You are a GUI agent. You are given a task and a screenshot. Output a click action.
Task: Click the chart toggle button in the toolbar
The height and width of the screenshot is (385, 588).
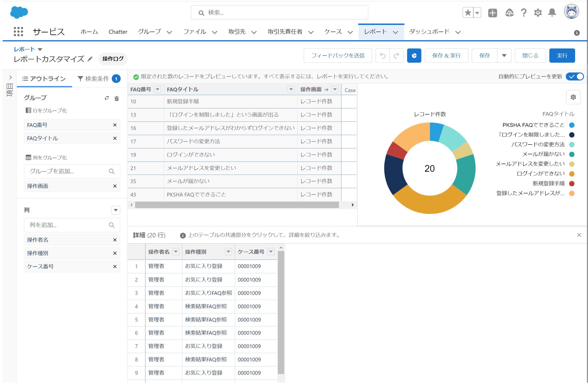[x=414, y=56]
